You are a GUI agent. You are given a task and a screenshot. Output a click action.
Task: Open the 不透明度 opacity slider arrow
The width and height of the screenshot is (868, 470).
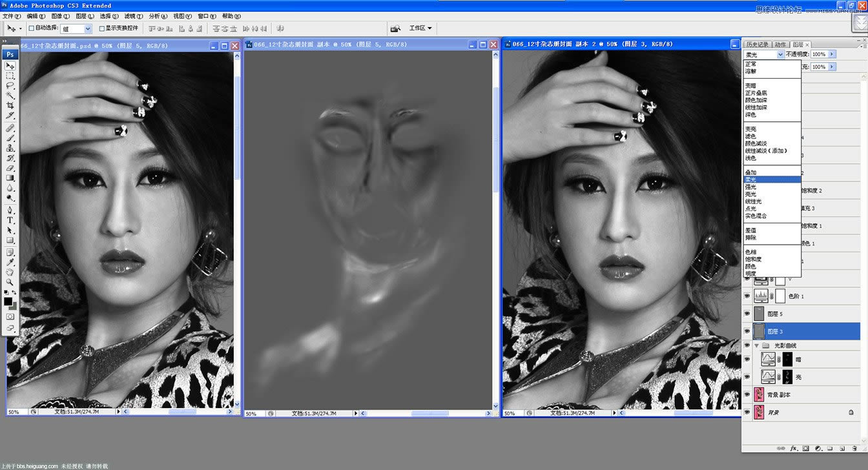832,54
